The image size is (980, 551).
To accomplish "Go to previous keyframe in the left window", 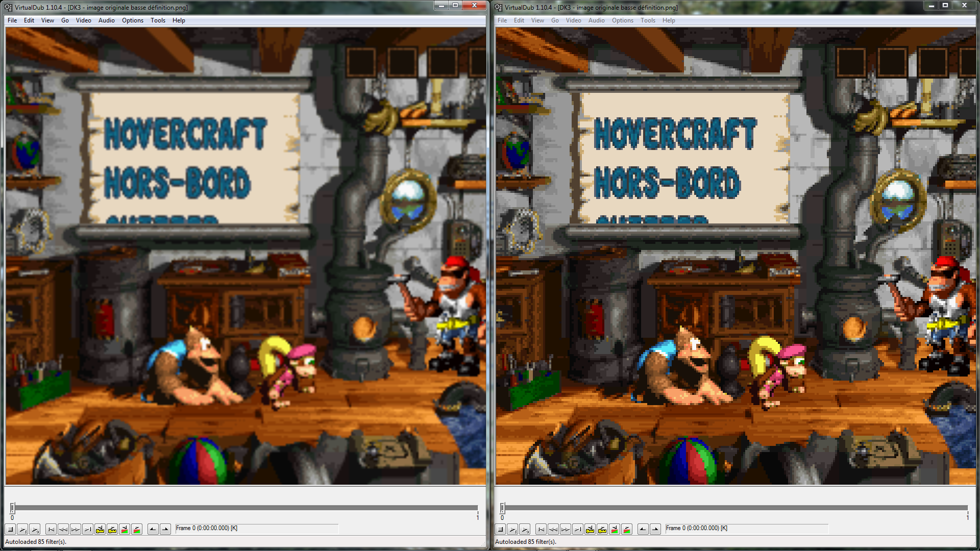I will pos(100,529).
